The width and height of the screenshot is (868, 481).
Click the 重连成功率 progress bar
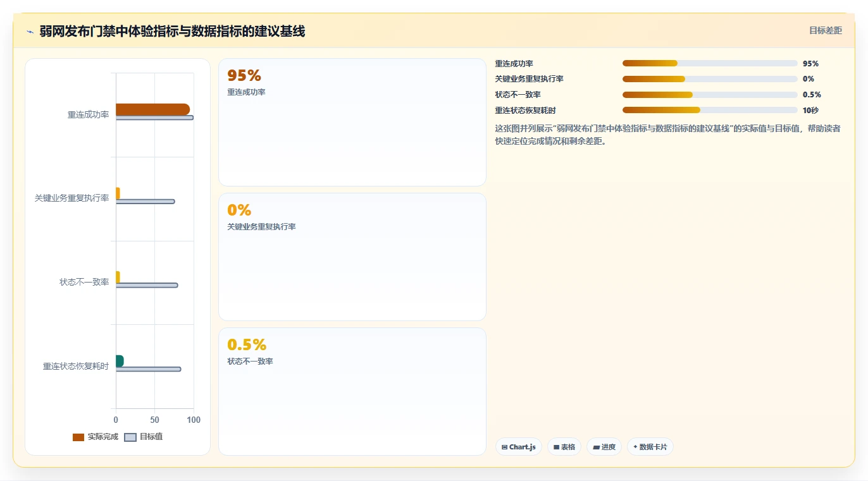tap(710, 63)
